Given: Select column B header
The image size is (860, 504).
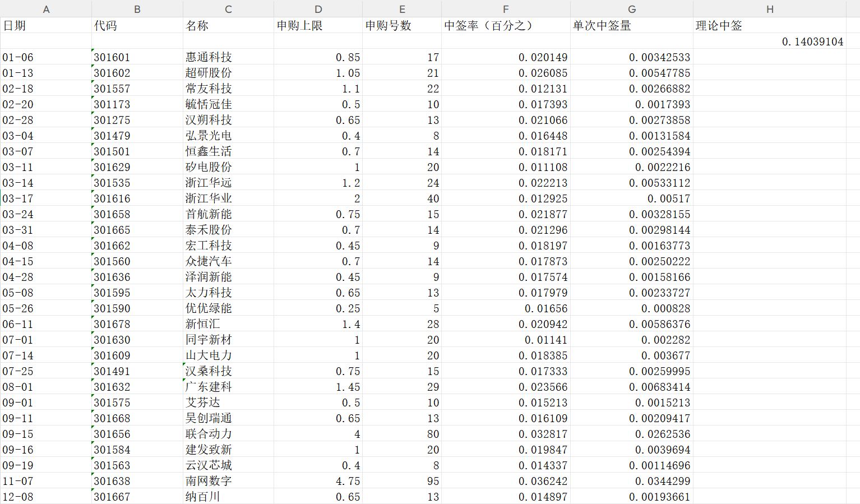Looking at the screenshot, I should coord(137,9).
